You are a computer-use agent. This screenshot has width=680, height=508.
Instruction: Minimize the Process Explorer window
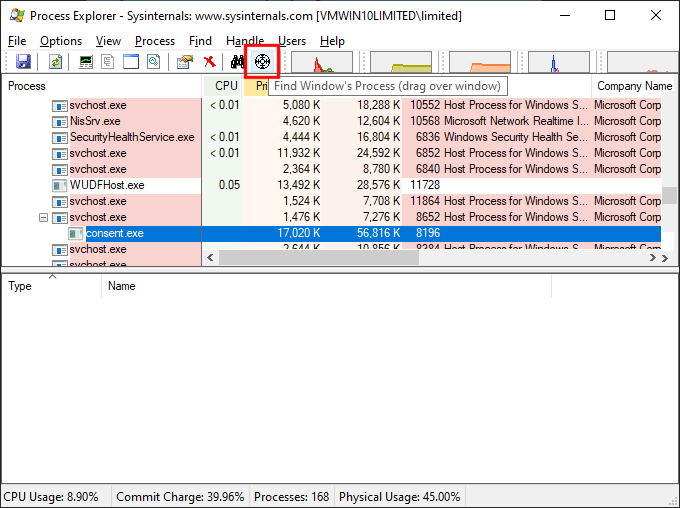point(565,16)
